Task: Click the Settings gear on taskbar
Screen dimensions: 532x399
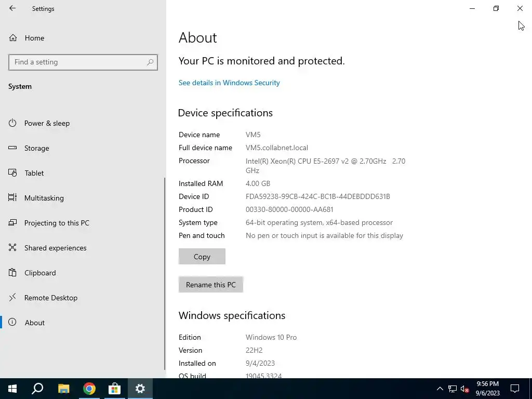Action: 140,389
